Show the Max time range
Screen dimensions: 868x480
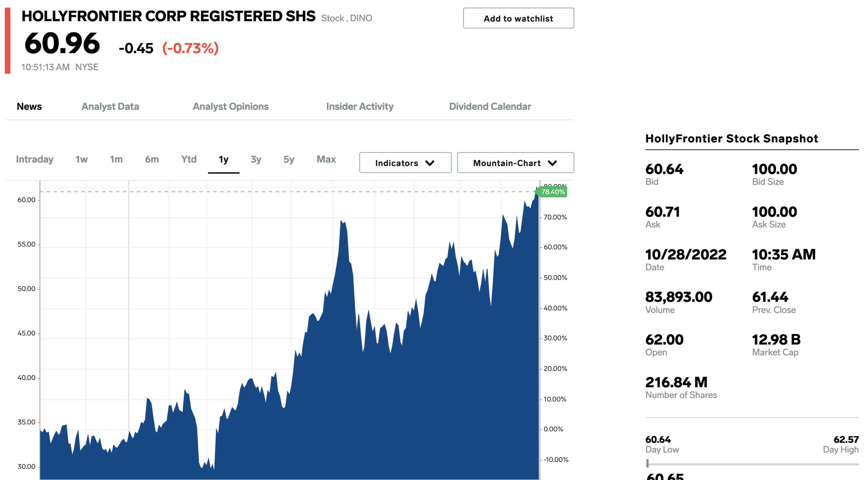326,159
